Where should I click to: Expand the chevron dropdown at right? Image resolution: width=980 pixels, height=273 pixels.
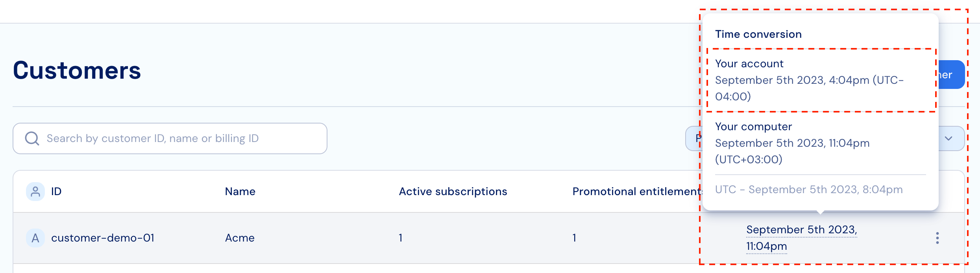tap(949, 138)
